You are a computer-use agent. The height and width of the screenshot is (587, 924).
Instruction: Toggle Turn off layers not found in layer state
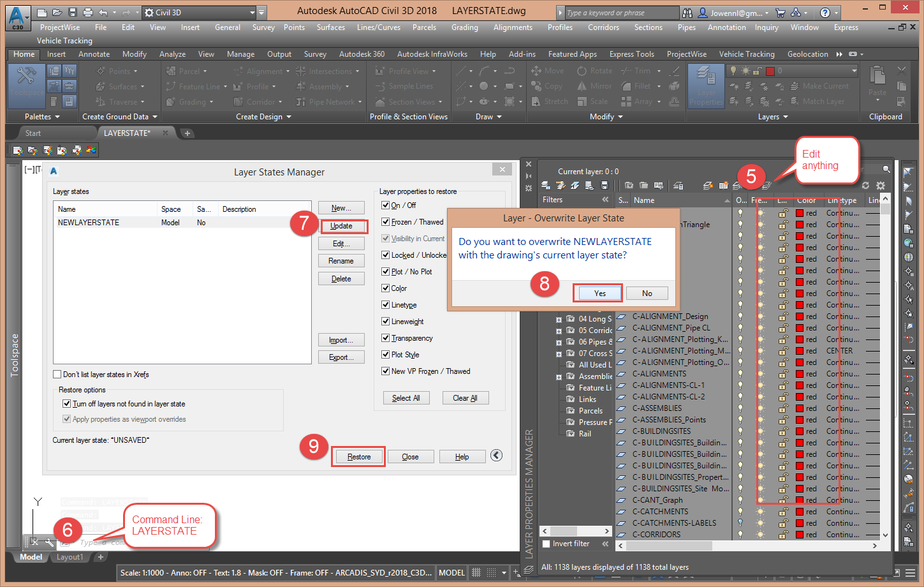click(x=66, y=403)
